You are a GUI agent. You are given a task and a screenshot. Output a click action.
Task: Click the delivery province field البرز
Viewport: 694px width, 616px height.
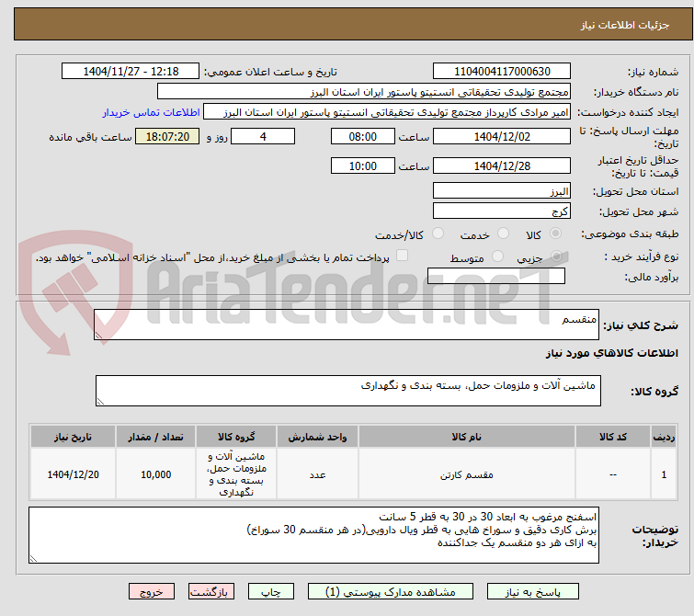502,191
